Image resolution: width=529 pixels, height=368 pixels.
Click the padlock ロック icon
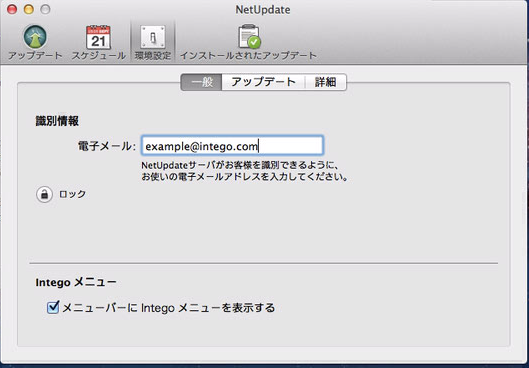point(44,195)
